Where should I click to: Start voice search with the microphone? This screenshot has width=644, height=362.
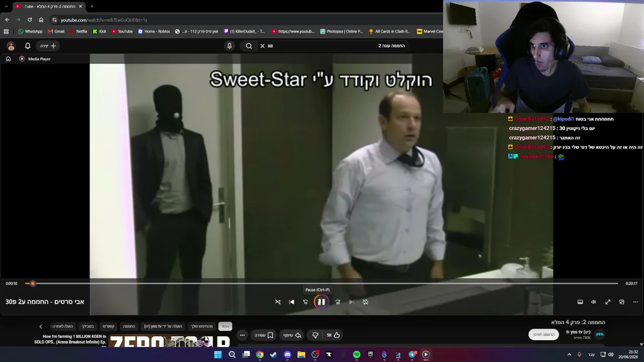coord(229,46)
